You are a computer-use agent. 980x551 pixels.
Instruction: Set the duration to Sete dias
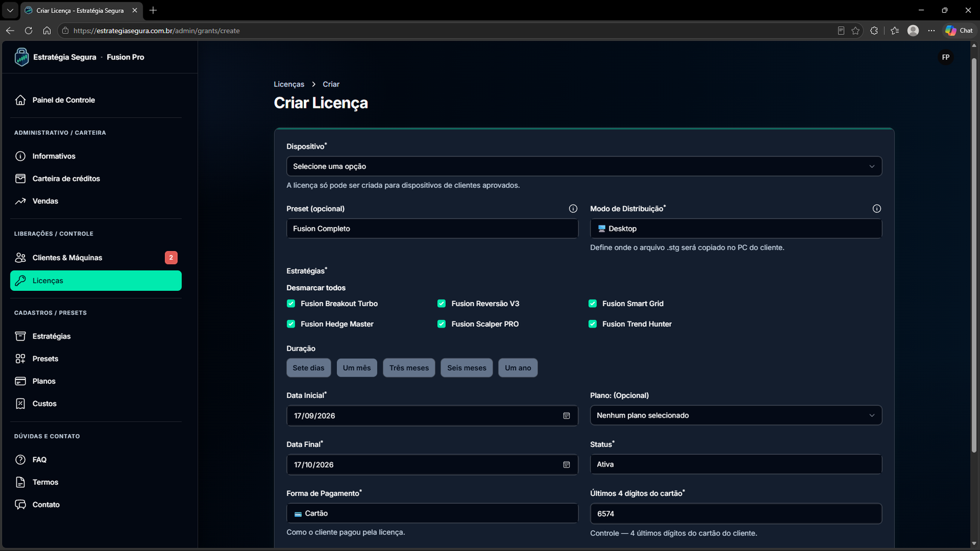click(309, 368)
